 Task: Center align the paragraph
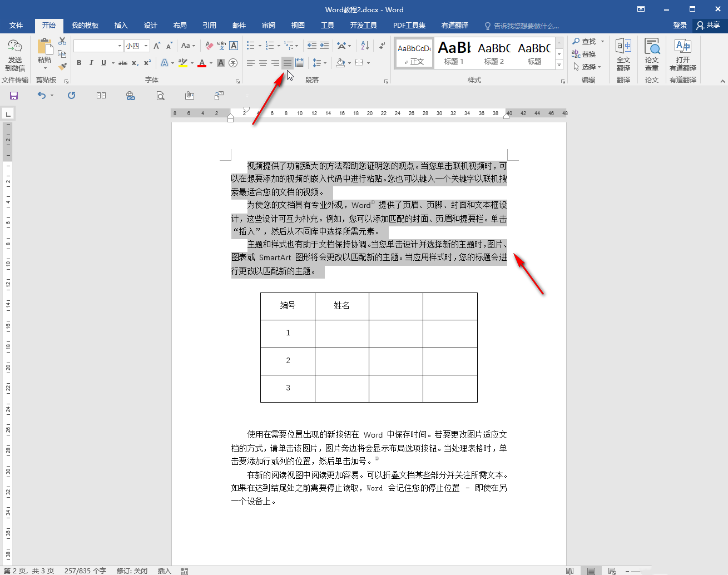pos(263,63)
